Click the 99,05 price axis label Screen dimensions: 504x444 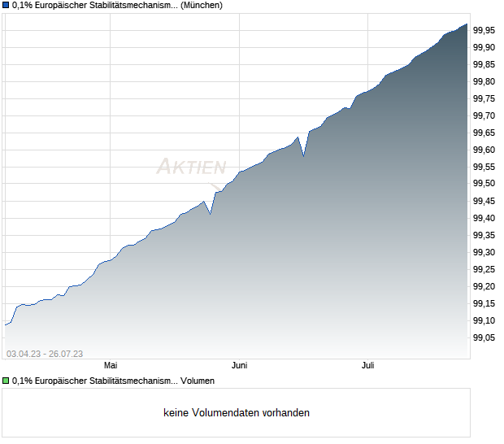[x=484, y=337]
